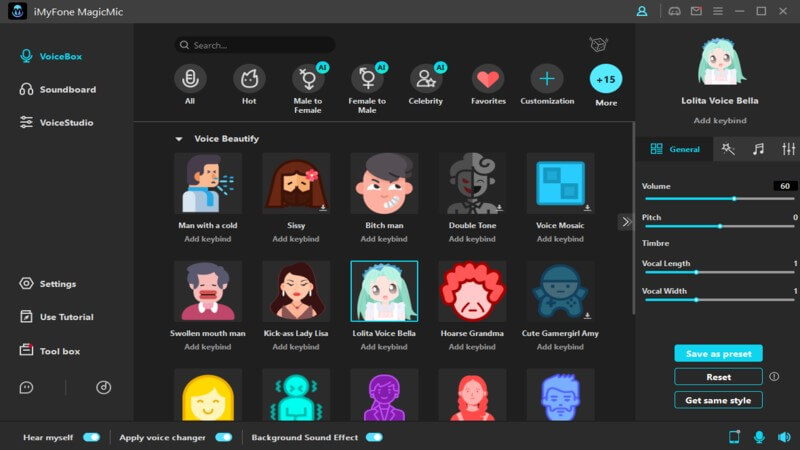Open the magic wand effects tab
This screenshot has height=450, width=800.
pyautogui.click(x=728, y=149)
